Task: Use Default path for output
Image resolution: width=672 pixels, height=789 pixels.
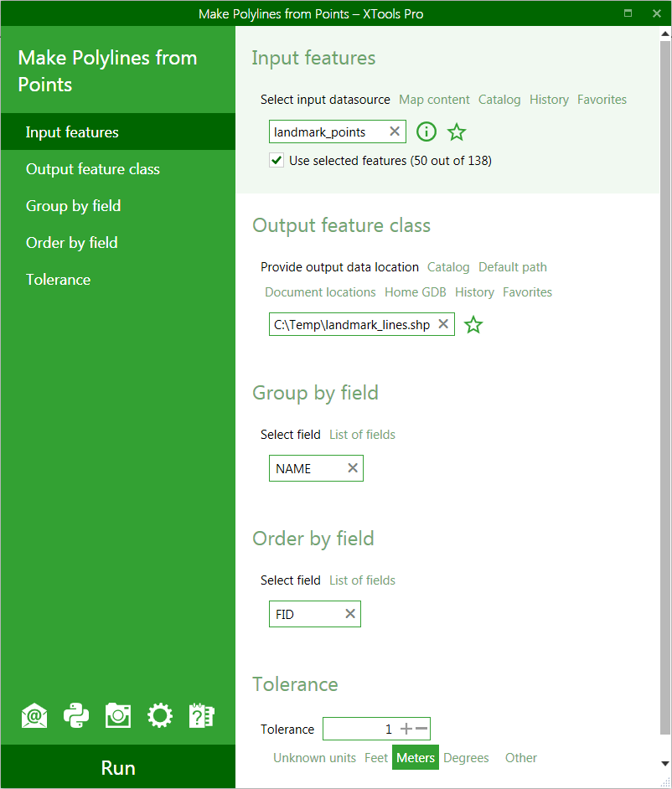Action: click(x=513, y=267)
